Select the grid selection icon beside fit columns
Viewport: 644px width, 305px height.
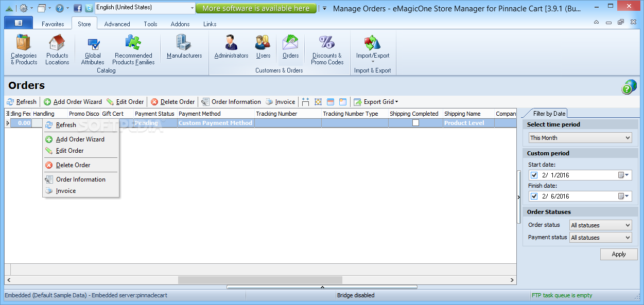click(x=318, y=102)
